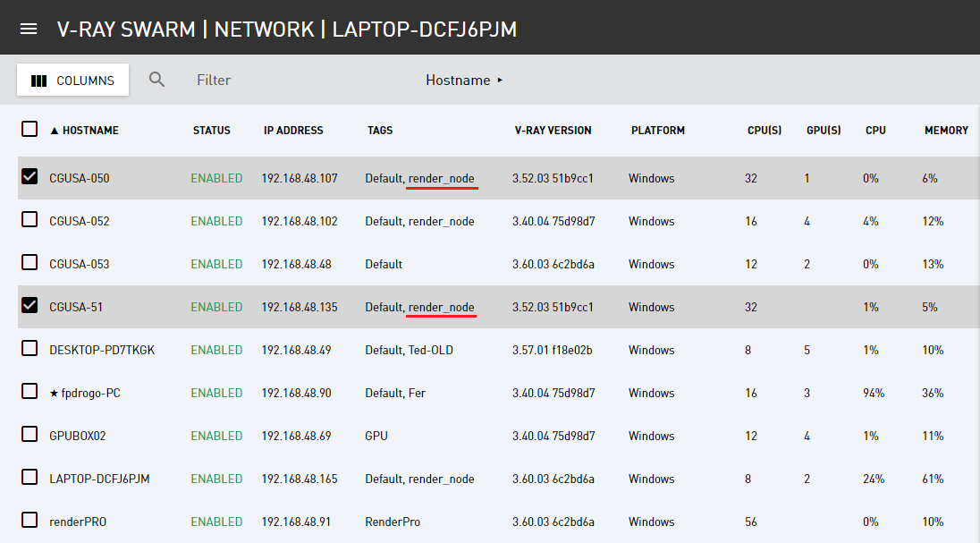Sort by the MEMORY column header

click(x=946, y=131)
